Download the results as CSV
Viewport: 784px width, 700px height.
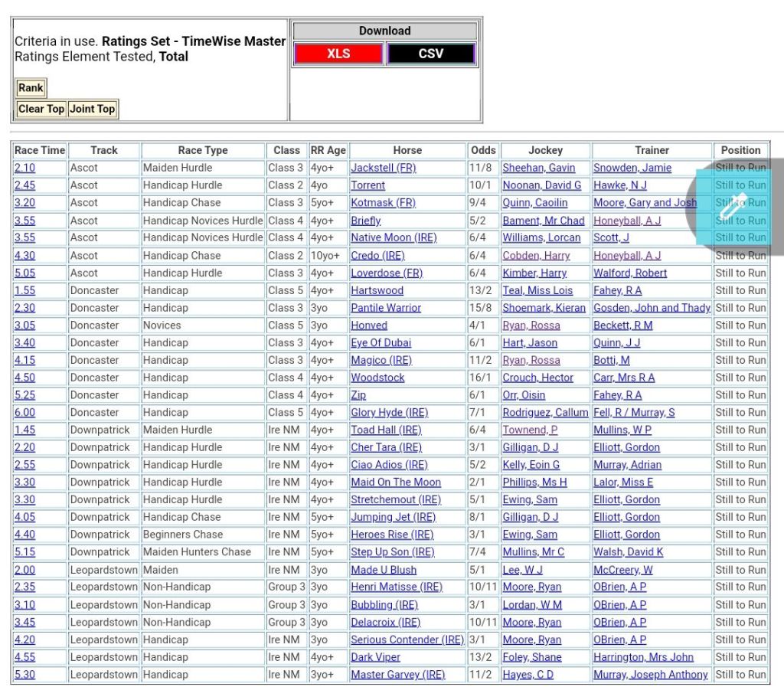[431, 54]
